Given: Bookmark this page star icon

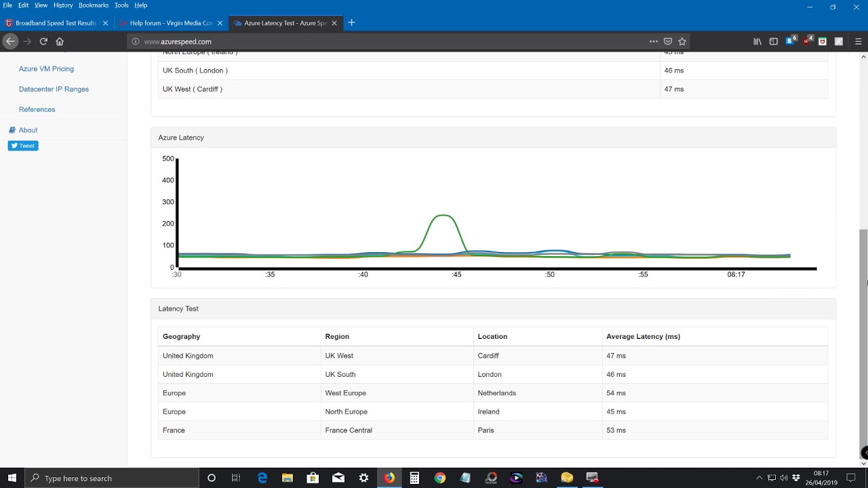Looking at the screenshot, I should click(x=682, y=41).
